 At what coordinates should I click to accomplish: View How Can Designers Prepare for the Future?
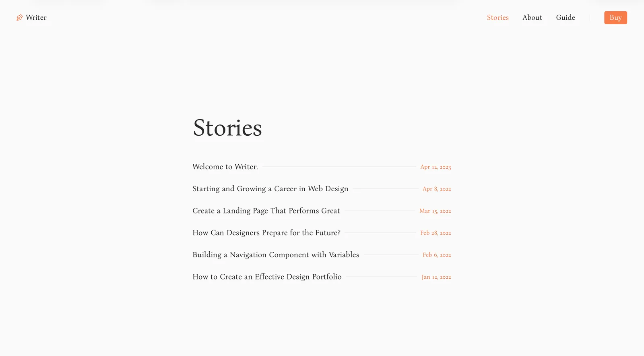266,233
